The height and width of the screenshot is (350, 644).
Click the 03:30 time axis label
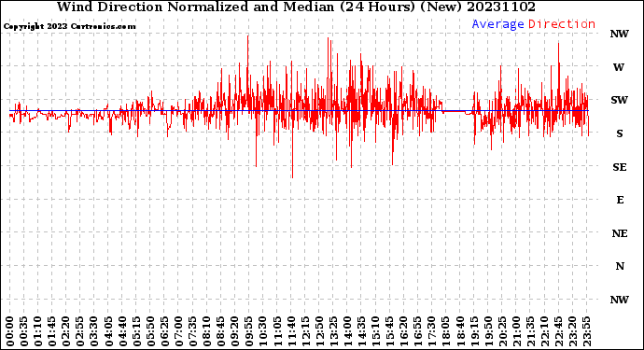pos(94,331)
